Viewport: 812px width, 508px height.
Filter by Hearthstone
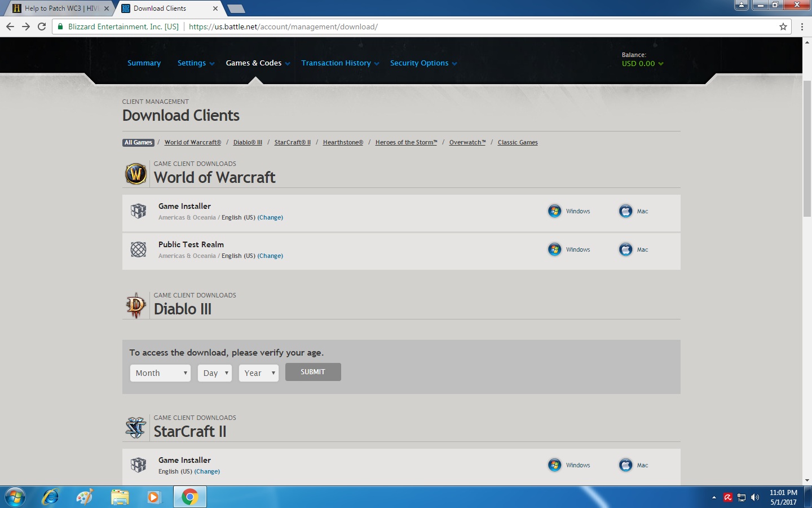click(343, 142)
